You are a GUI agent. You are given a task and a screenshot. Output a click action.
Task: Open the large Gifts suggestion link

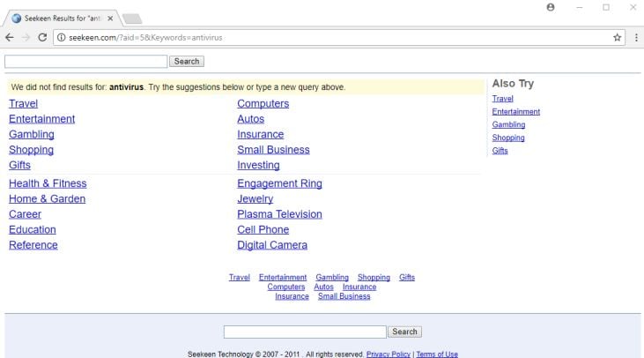[19, 165]
